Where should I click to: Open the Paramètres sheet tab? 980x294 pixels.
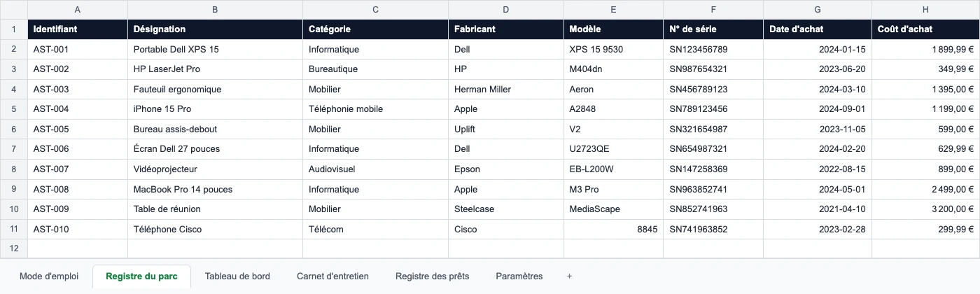(x=519, y=276)
